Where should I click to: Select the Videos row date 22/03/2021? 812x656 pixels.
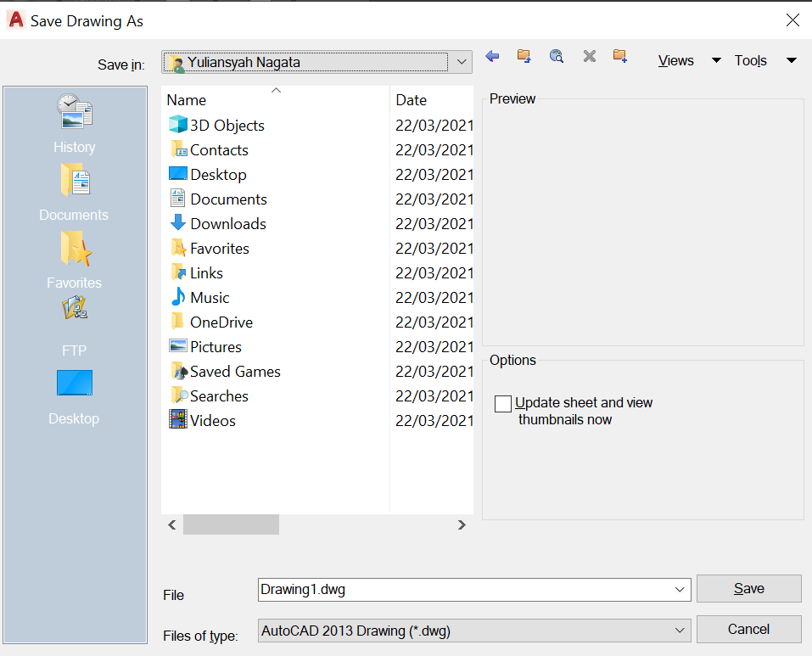point(434,420)
